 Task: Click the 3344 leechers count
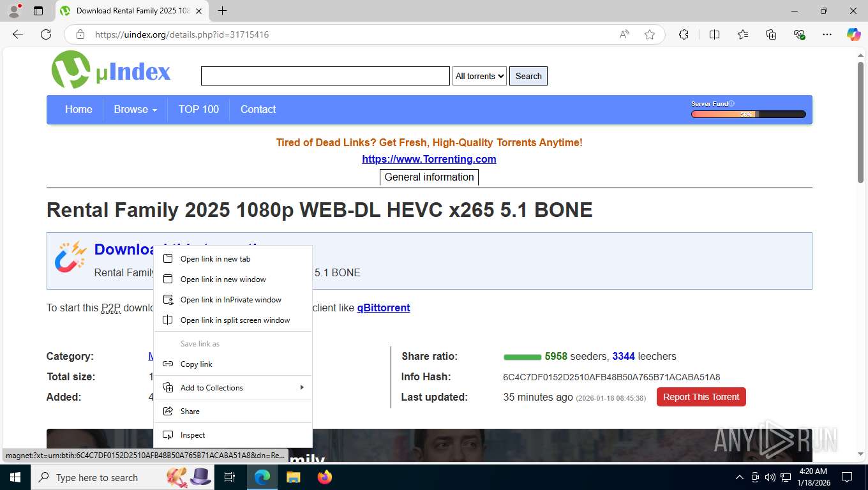[x=624, y=357]
